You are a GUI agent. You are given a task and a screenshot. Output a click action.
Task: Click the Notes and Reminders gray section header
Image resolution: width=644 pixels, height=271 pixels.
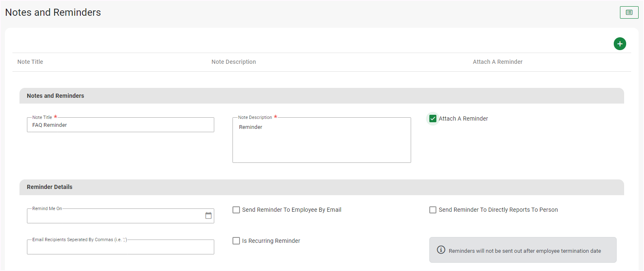tap(56, 96)
